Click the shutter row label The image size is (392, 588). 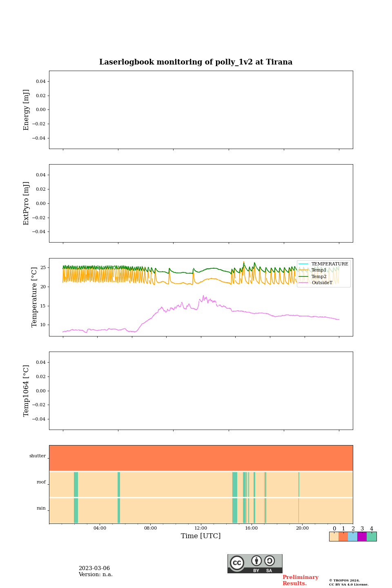point(38,456)
